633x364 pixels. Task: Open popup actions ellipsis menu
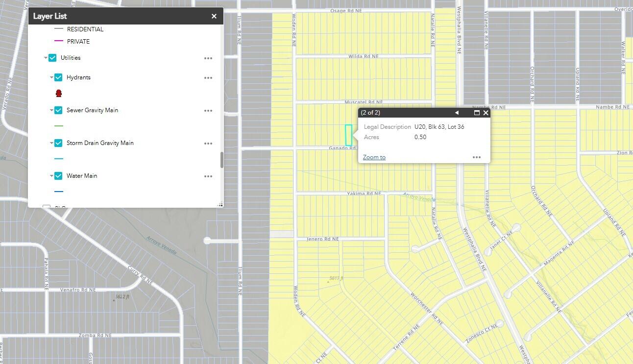coord(477,157)
